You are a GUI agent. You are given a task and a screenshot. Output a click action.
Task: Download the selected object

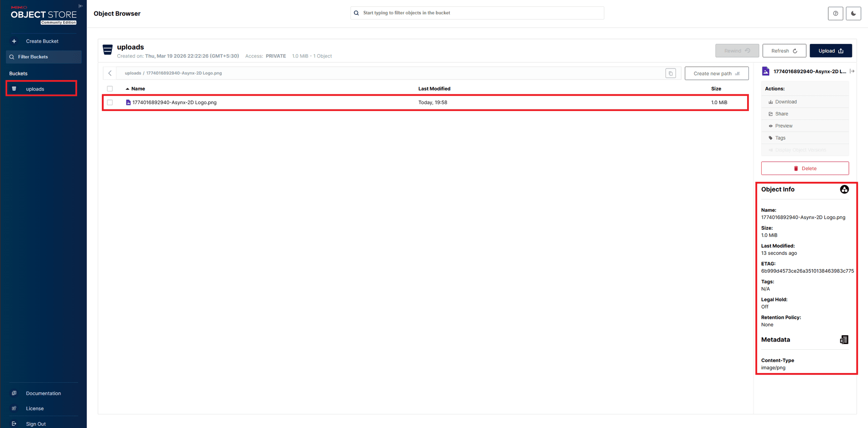805,102
